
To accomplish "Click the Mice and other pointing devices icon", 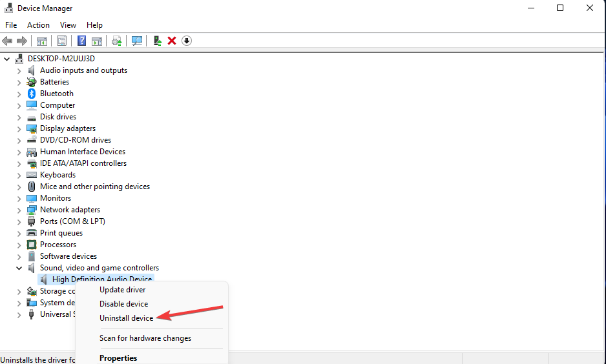I will tap(31, 187).
